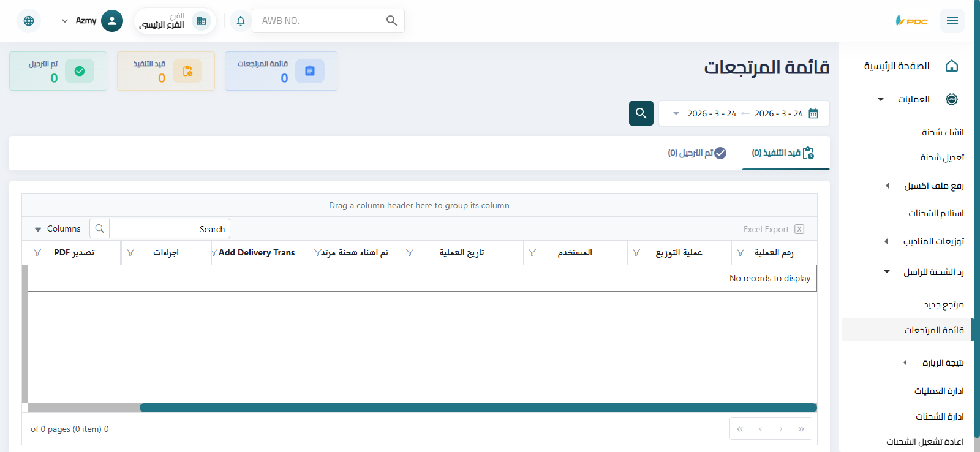Open مرتجع جديد from the sidebar

(x=943, y=304)
